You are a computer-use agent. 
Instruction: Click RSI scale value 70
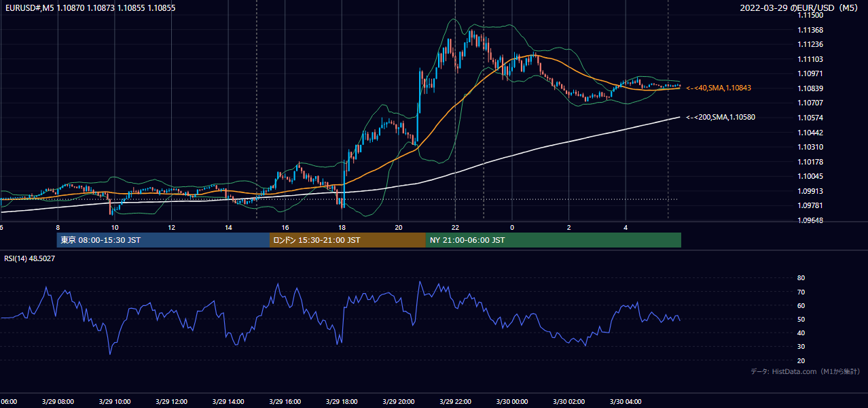801,292
